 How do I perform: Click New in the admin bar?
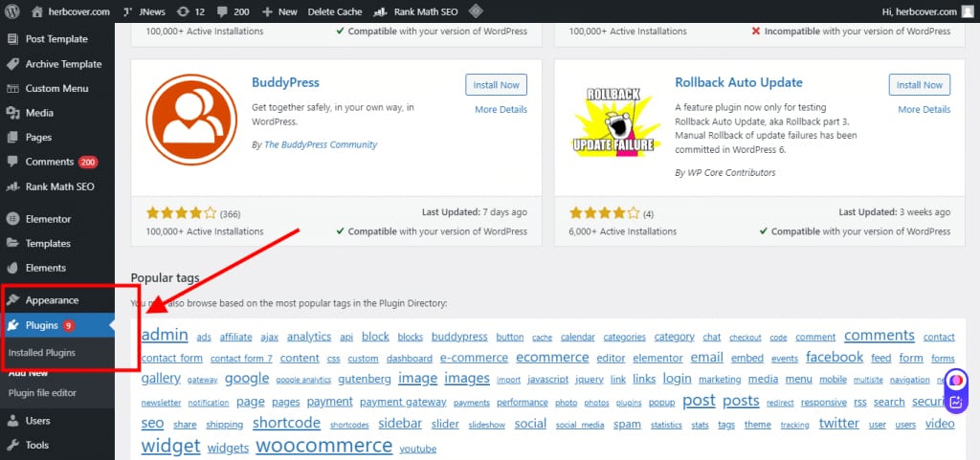point(279,11)
